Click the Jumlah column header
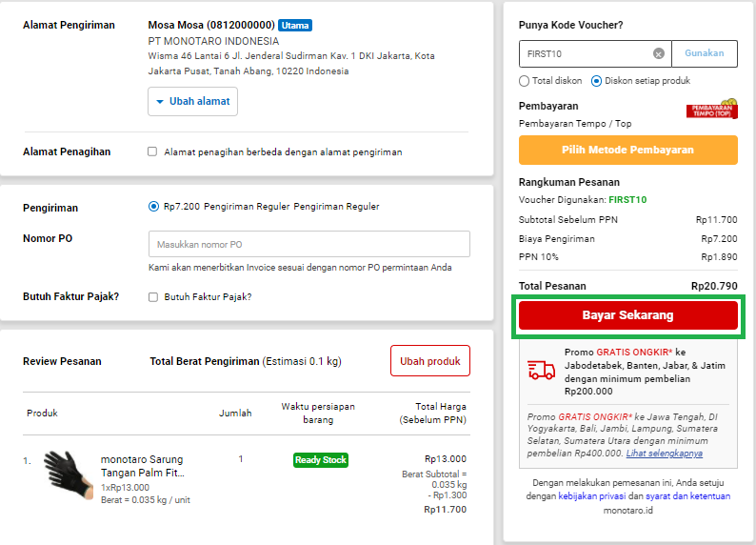The image size is (756, 545). click(x=235, y=414)
